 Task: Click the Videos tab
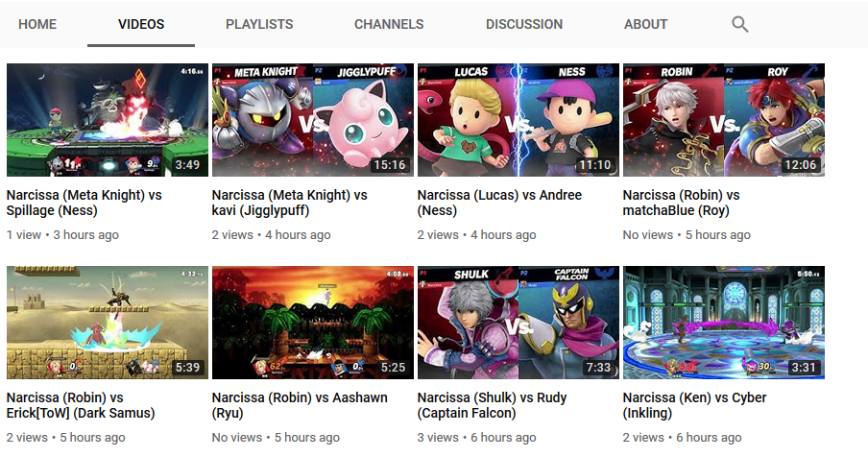pos(141,24)
